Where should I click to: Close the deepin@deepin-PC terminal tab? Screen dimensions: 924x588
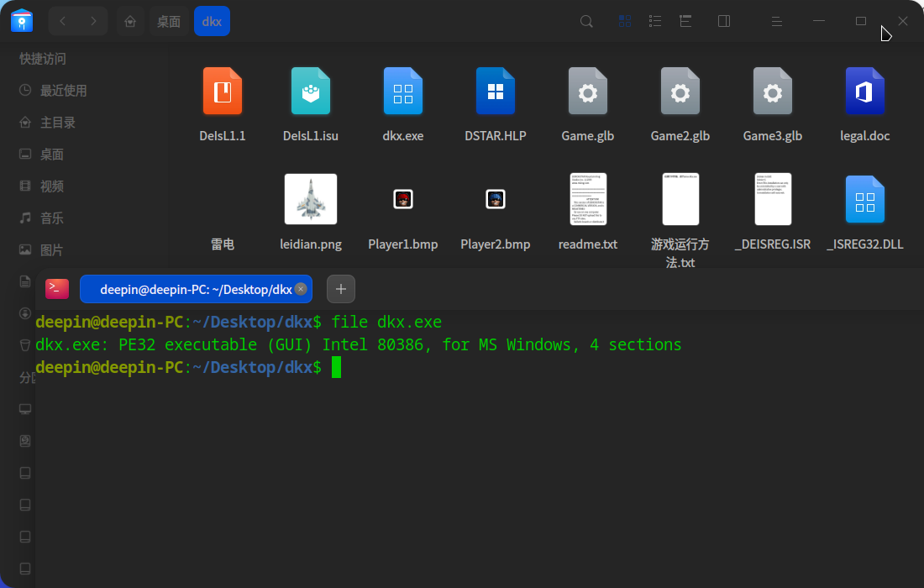[x=301, y=289]
